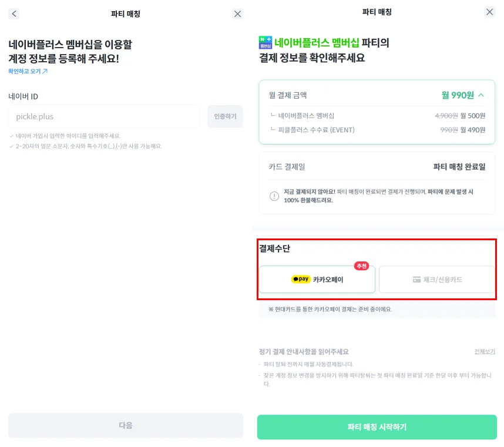This screenshot has width=504, height=447.
Task: Open 전체보기 for payment guidelines
Action: click(x=485, y=351)
